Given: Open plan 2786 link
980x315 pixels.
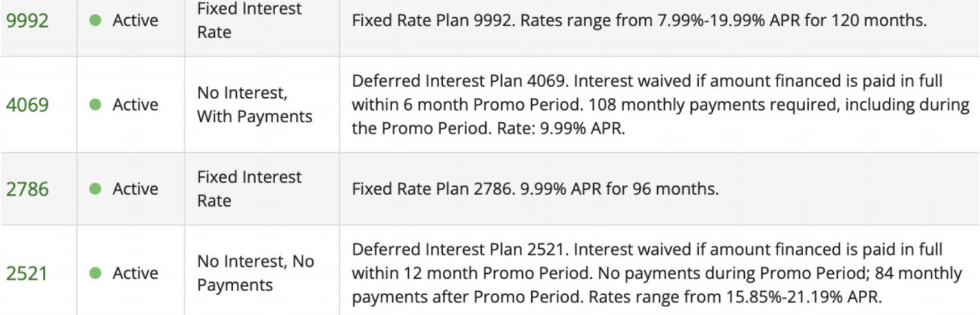Looking at the screenshot, I should (27, 189).
